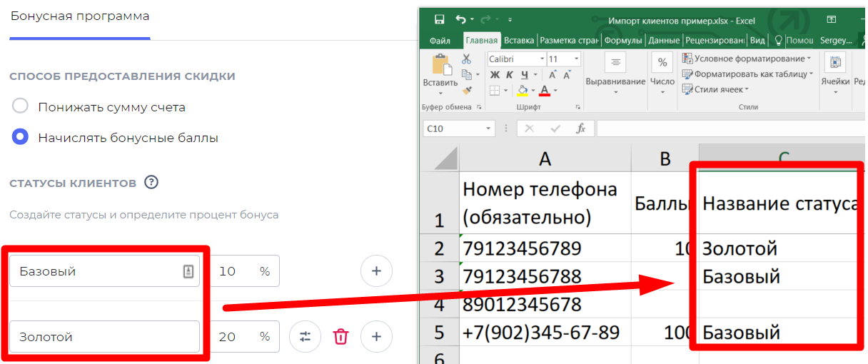Toggle Italic formatting (К)

coord(510,75)
